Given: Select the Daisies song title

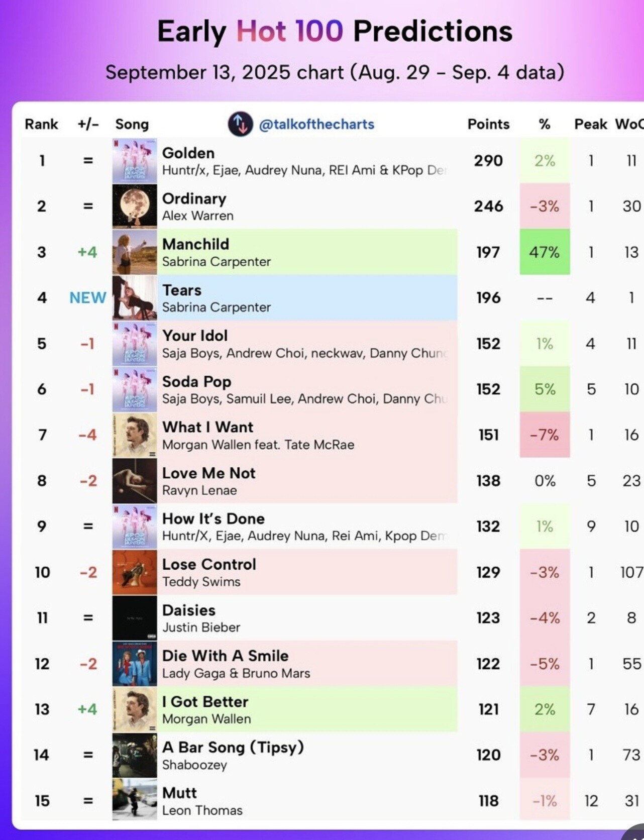Looking at the screenshot, I should [x=189, y=610].
